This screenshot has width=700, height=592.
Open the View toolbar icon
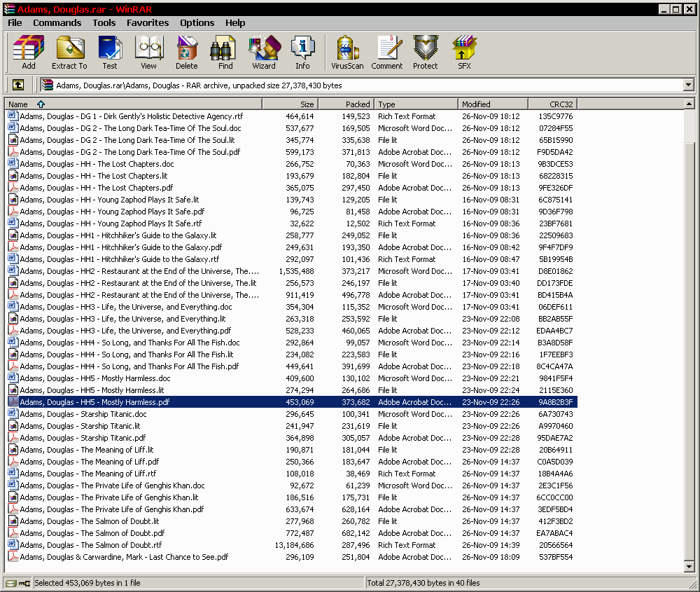pos(148,53)
